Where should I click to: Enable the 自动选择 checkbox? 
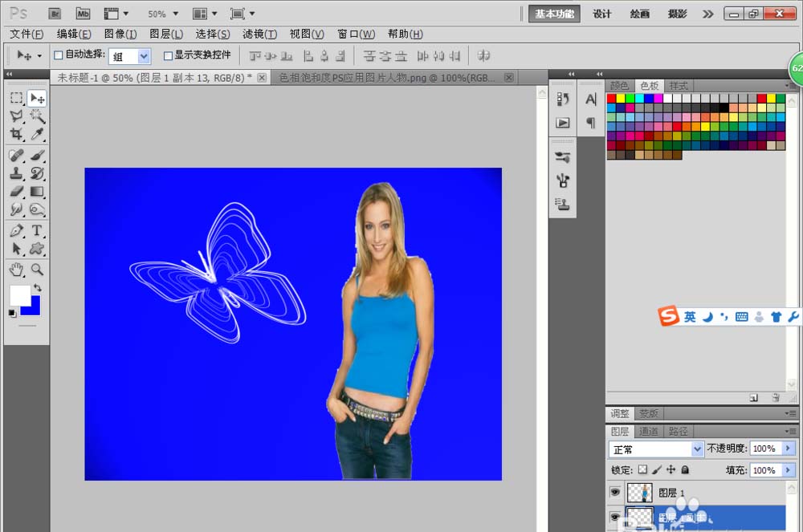pyautogui.click(x=58, y=55)
